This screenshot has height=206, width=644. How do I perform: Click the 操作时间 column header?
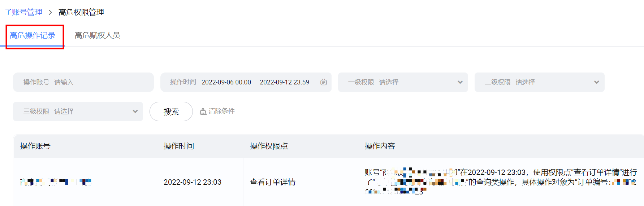click(x=179, y=146)
